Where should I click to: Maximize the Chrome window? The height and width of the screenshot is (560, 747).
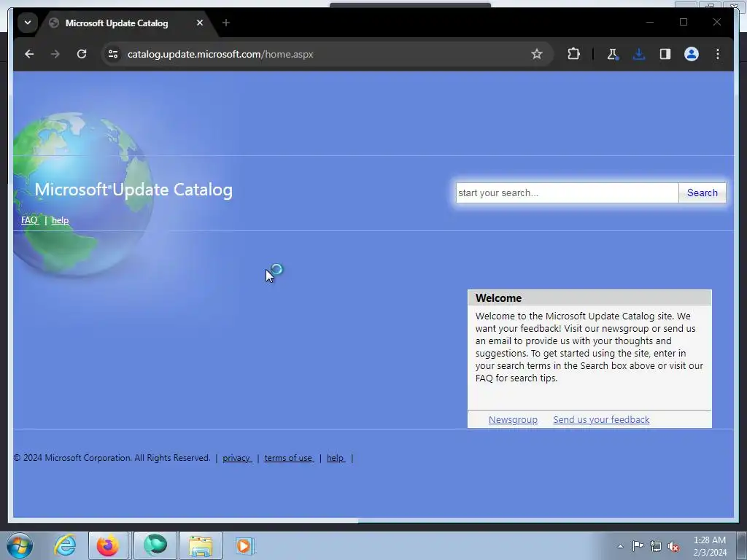click(x=684, y=22)
